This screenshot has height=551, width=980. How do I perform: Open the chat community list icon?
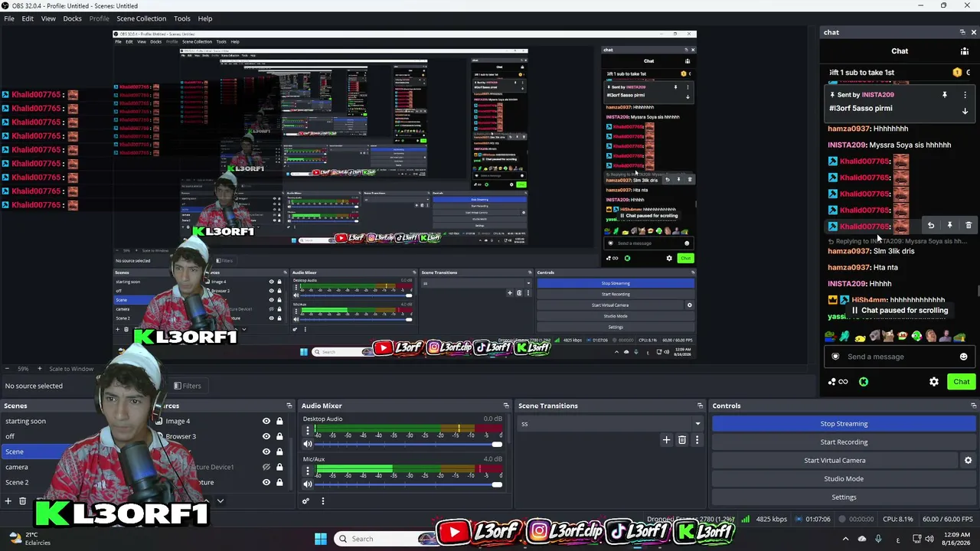(965, 51)
